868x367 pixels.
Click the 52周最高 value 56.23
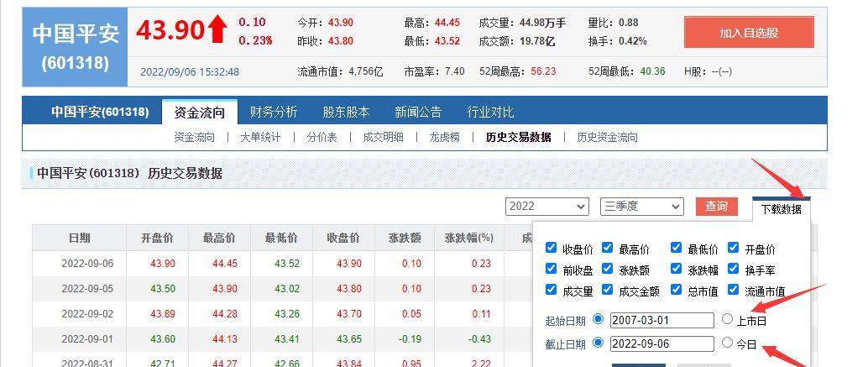coord(543,71)
